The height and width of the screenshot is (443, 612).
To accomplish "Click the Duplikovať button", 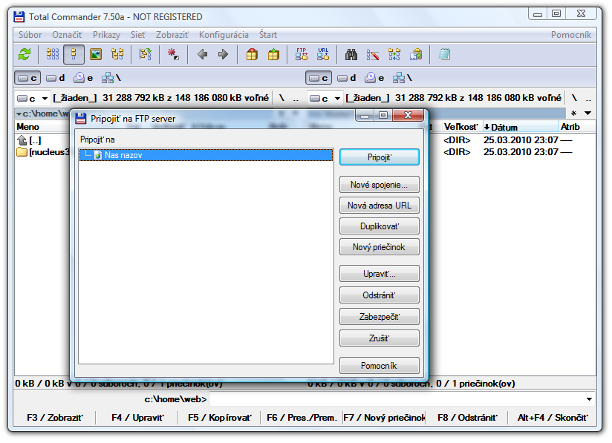I will 379,226.
